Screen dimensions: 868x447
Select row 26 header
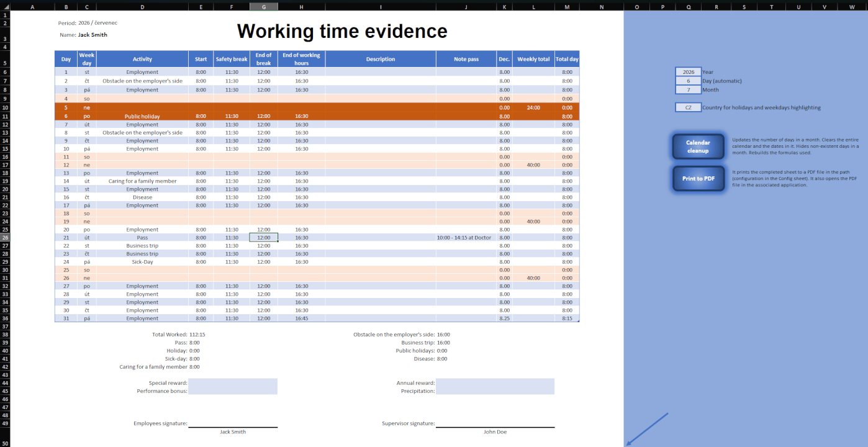[x=5, y=238]
